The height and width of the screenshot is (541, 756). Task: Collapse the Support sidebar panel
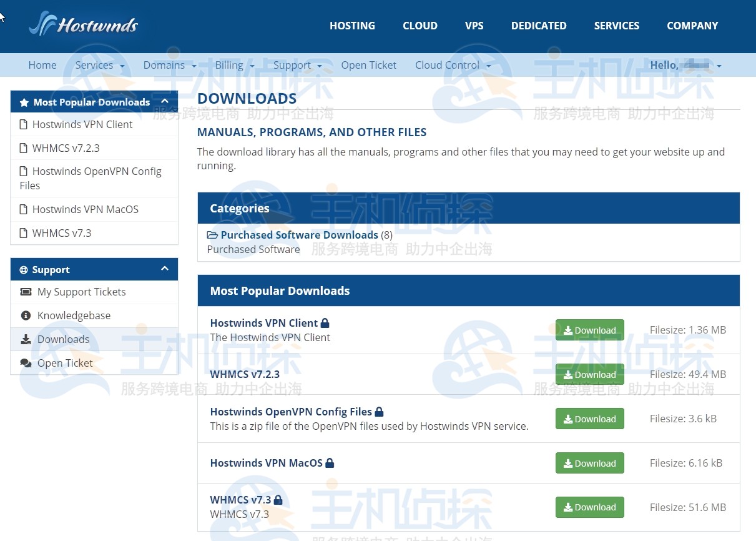(165, 269)
